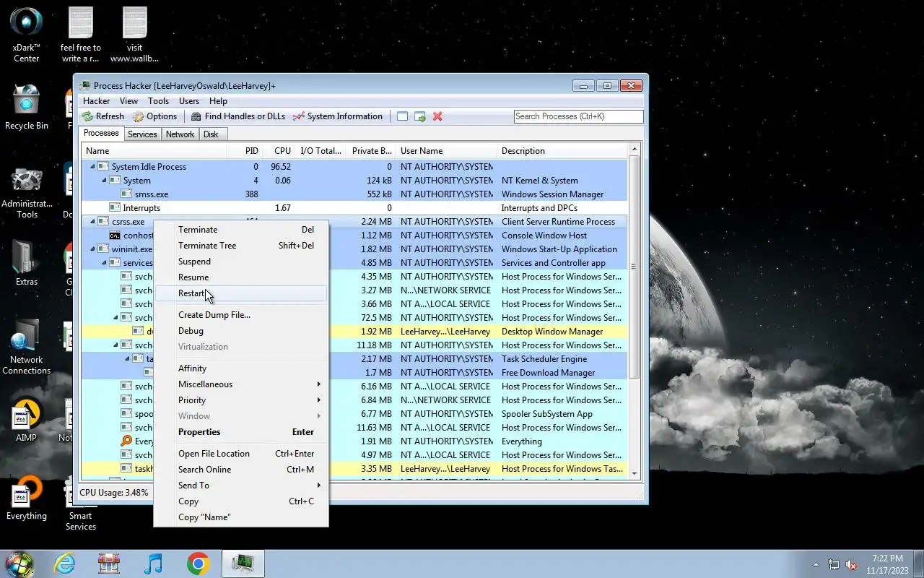Sort by the Description column header
This screenshot has width=924, height=578.
562,151
